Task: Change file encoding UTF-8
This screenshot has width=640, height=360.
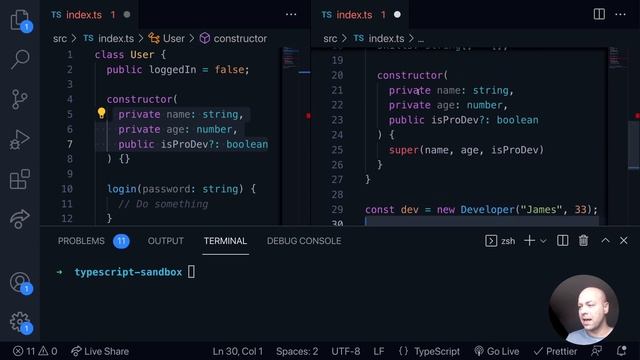Action: [x=346, y=351]
